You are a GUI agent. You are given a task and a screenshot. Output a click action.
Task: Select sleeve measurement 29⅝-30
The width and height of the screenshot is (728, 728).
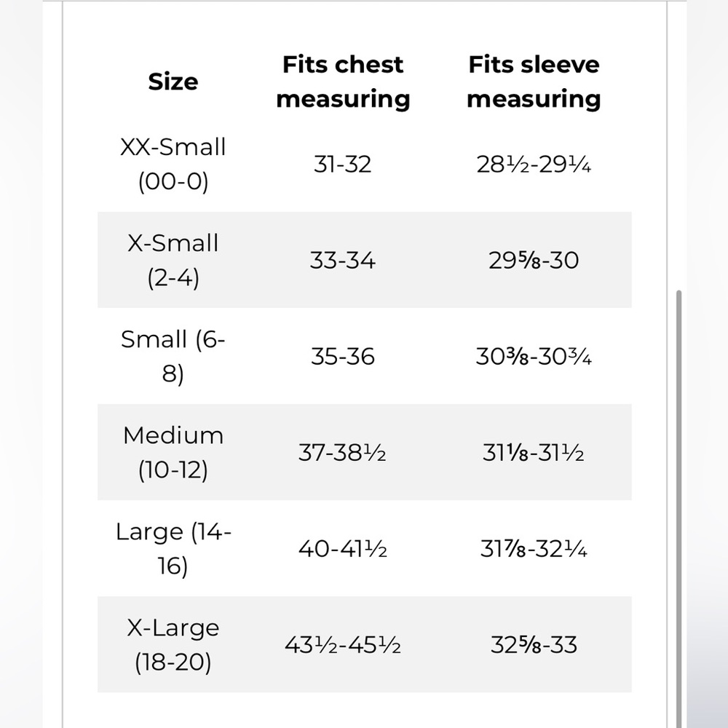click(x=534, y=261)
